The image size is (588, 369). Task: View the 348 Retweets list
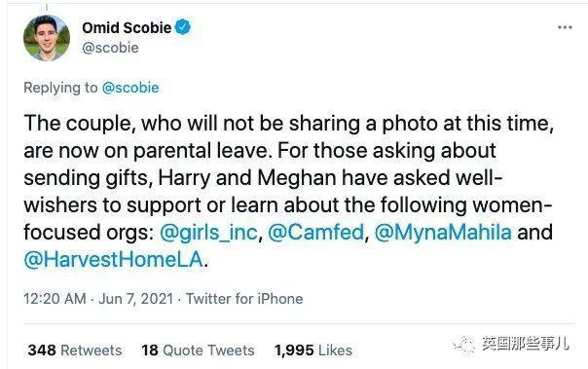click(x=75, y=351)
